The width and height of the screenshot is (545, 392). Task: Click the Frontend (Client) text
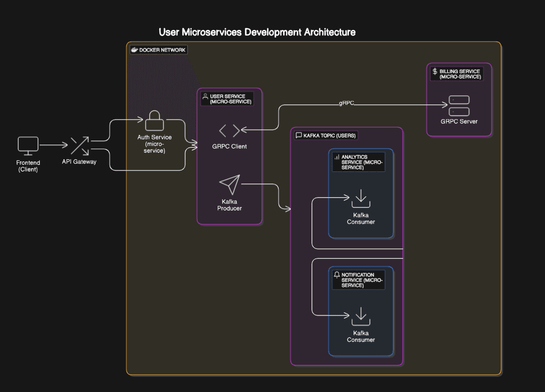28,166
